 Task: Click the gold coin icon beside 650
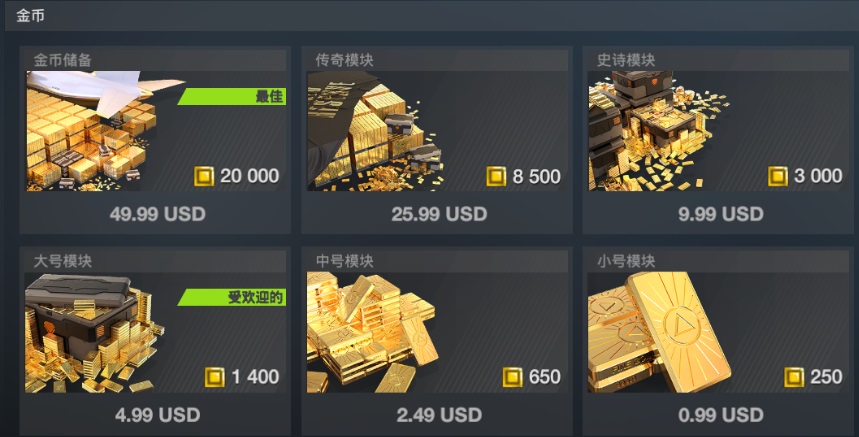(513, 377)
